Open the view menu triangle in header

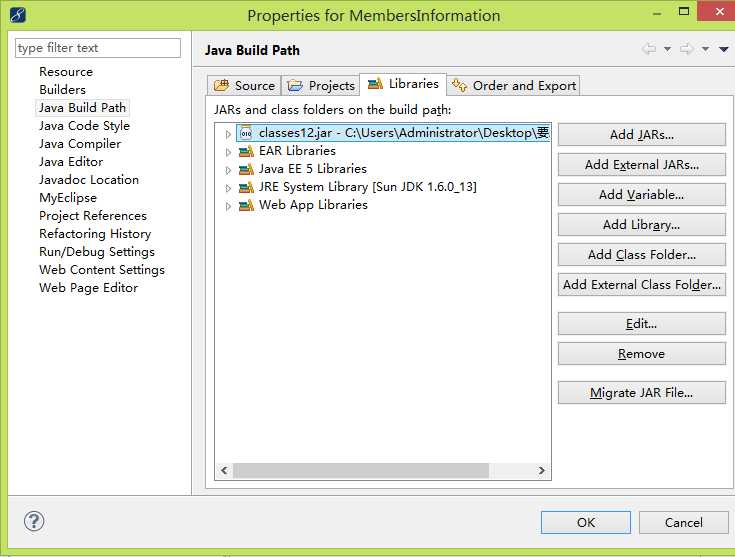pos(723,49)
